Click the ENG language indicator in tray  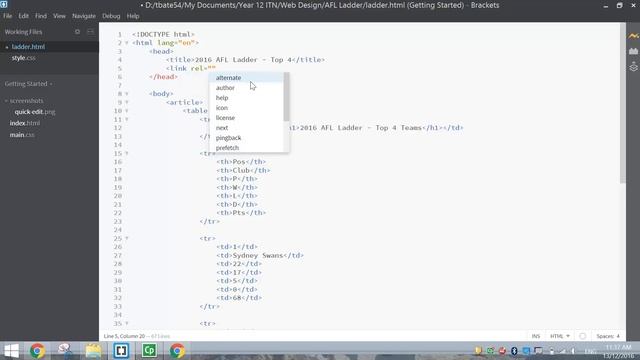point(590,351)
